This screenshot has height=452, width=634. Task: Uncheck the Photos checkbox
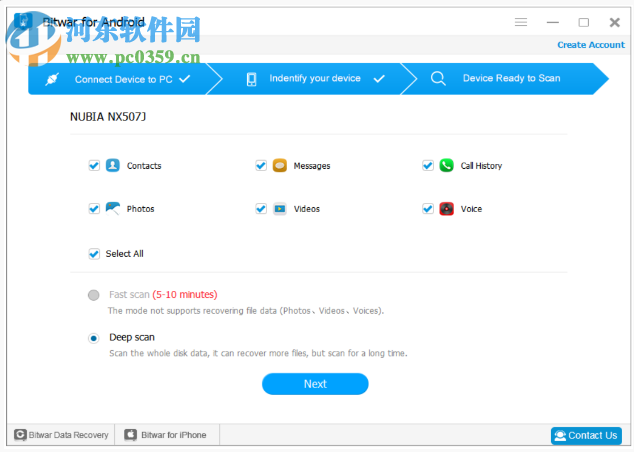94,209
